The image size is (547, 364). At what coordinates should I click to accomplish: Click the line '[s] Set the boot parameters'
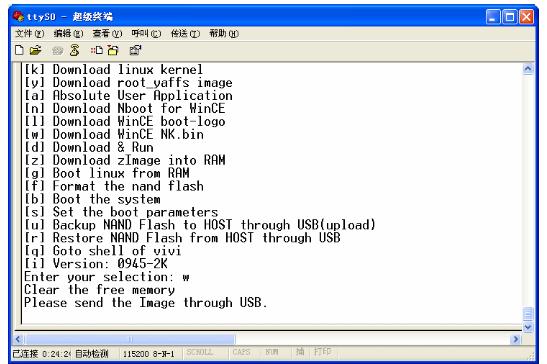tap(121, 212)
